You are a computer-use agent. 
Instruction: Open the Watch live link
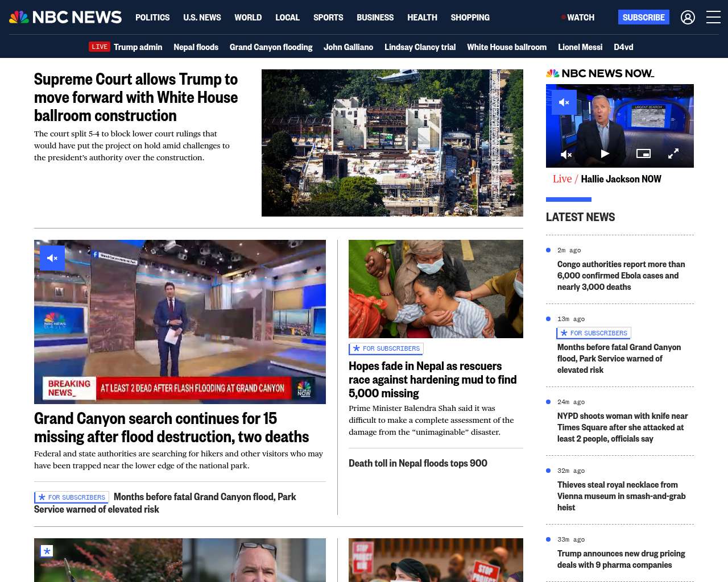(578, 18)
